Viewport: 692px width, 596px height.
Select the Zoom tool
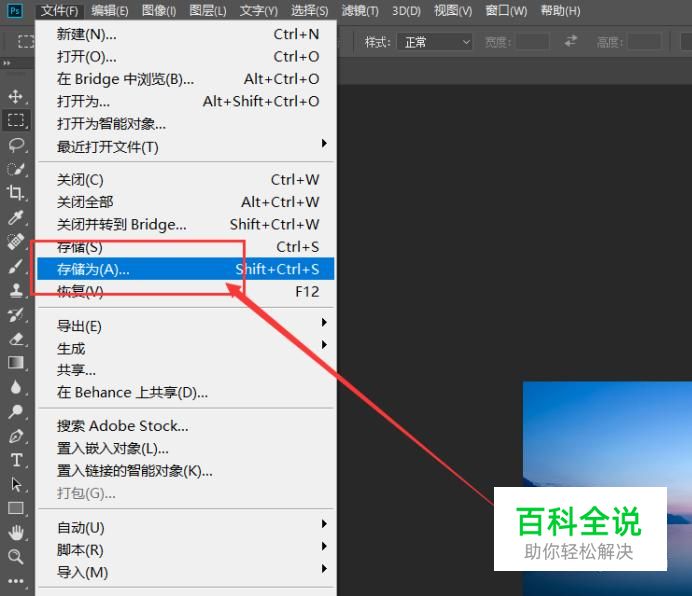[x=16, y=557]
